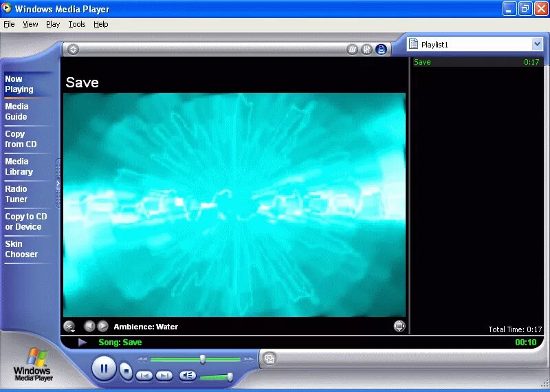Image resolution: width=550 pixels, height=392 pixels.
Task: Click the Ambience: Water visualization label
Action: [146, 327]
